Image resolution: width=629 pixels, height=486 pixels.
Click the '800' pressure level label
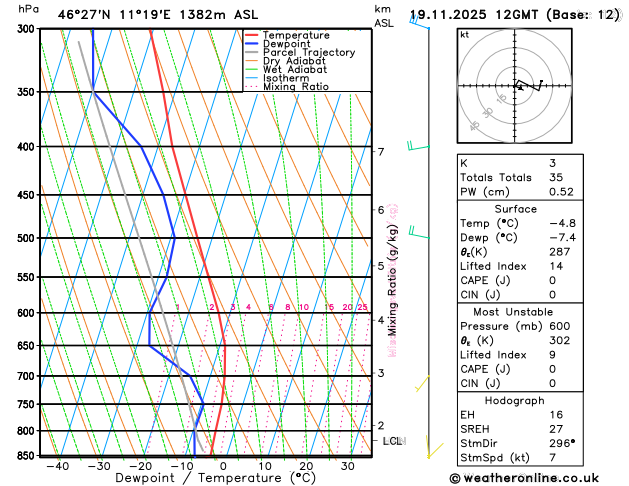[x=28, y=431]
